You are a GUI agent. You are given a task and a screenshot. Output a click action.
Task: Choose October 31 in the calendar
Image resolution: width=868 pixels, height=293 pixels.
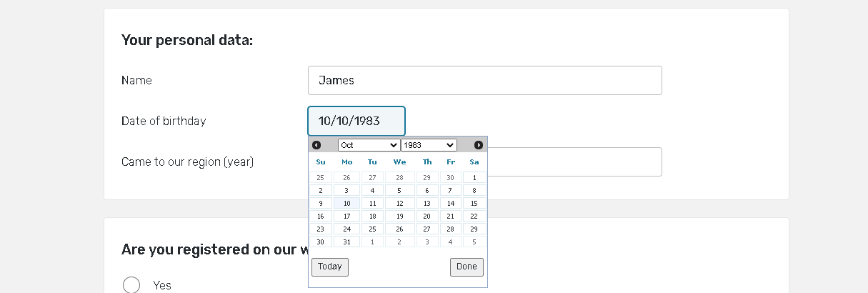tap(346, 242)
